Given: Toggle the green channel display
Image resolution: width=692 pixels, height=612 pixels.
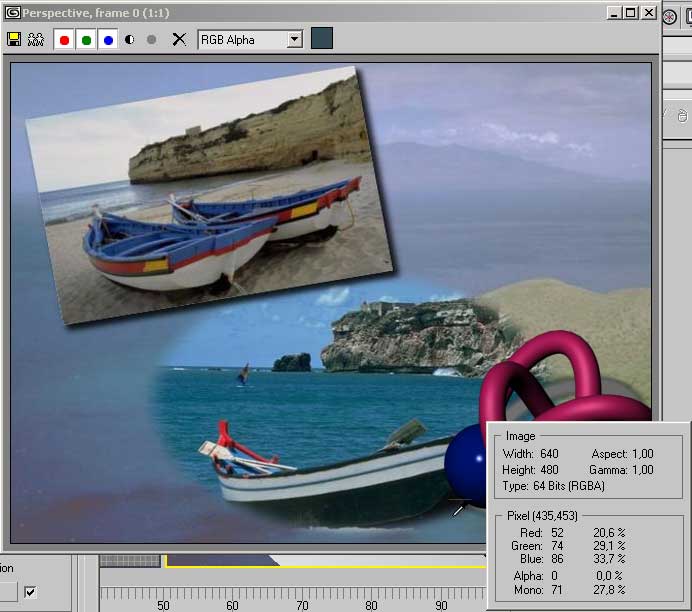Looking at the screenshot, I should [x=87, y=40].
